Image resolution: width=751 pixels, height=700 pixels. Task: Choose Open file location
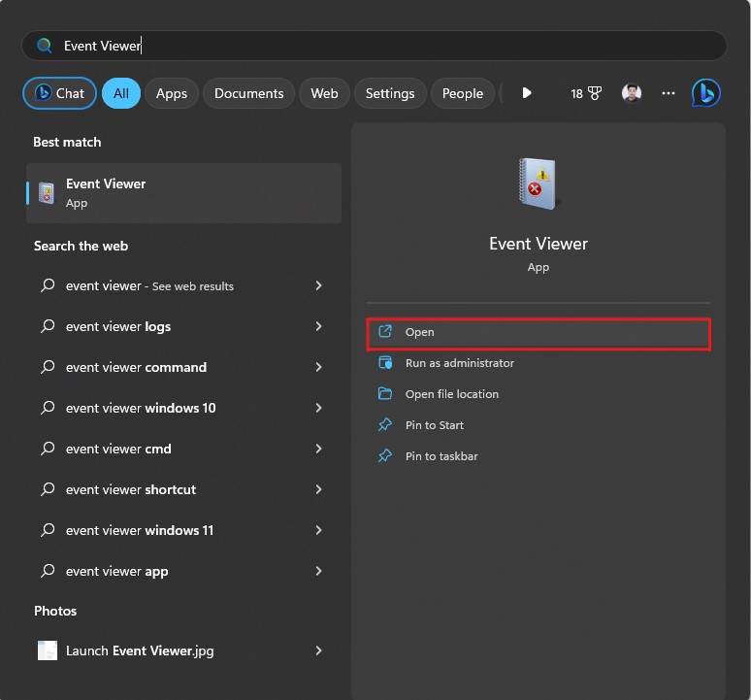(539, 394)
